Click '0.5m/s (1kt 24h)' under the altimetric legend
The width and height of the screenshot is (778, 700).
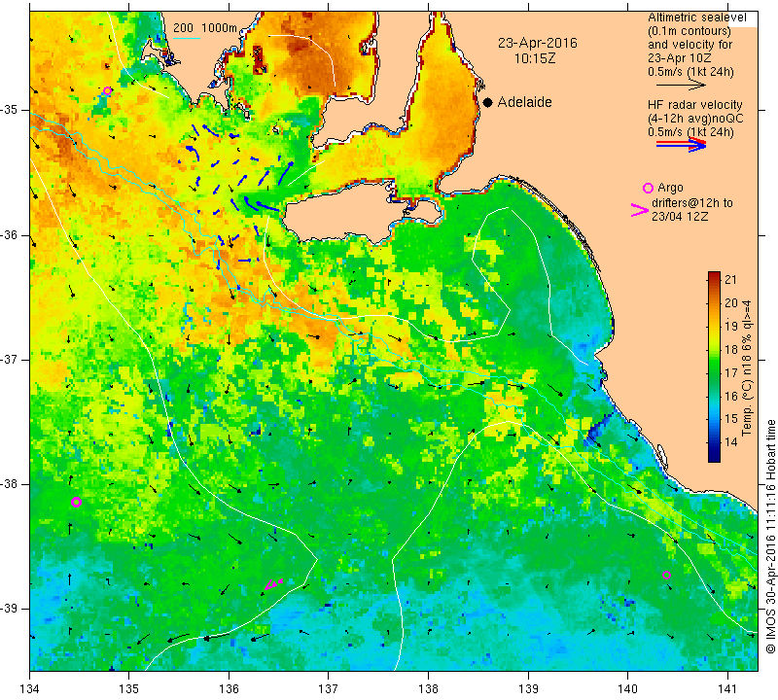(x=690, y=72)
